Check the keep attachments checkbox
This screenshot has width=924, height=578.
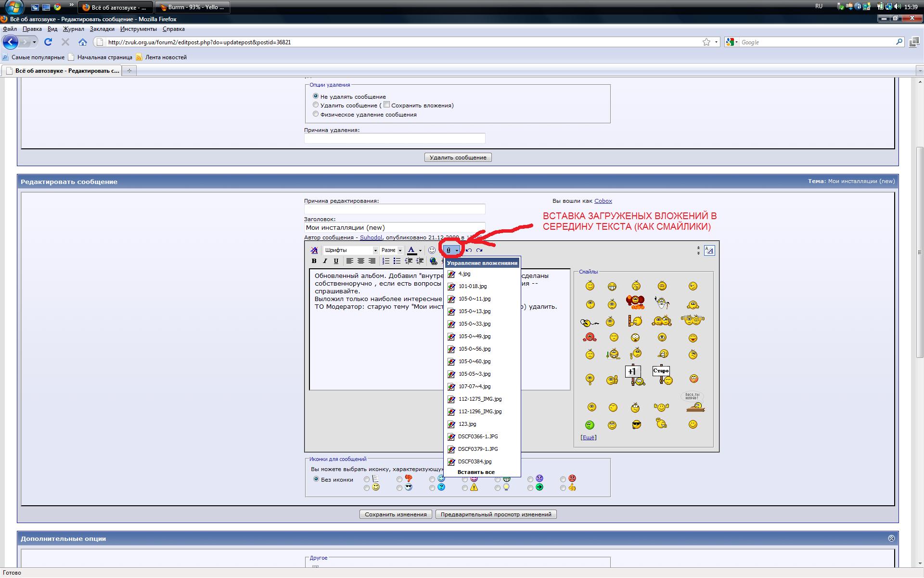pos(386,105)
